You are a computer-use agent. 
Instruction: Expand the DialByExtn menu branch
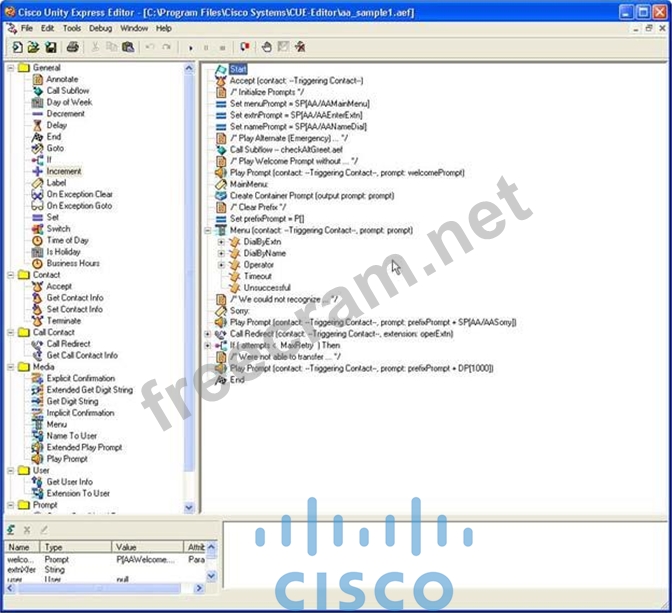(221, 242)
